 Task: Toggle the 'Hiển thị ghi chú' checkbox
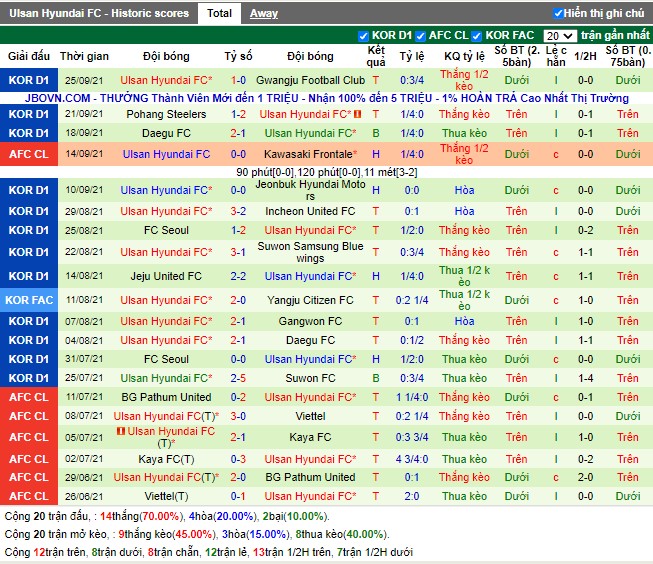pyautogui.click(x=558, y=13)
